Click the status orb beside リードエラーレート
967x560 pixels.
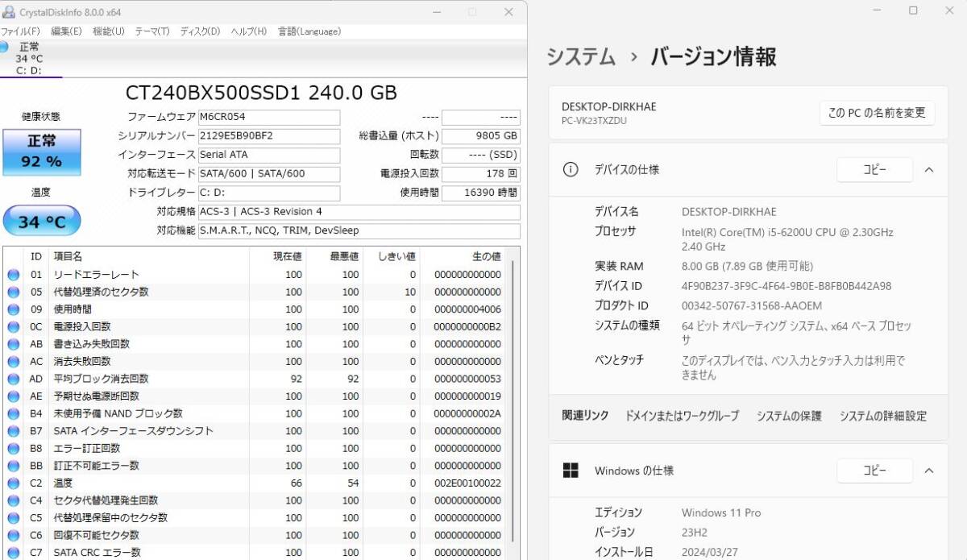[14, 275]
